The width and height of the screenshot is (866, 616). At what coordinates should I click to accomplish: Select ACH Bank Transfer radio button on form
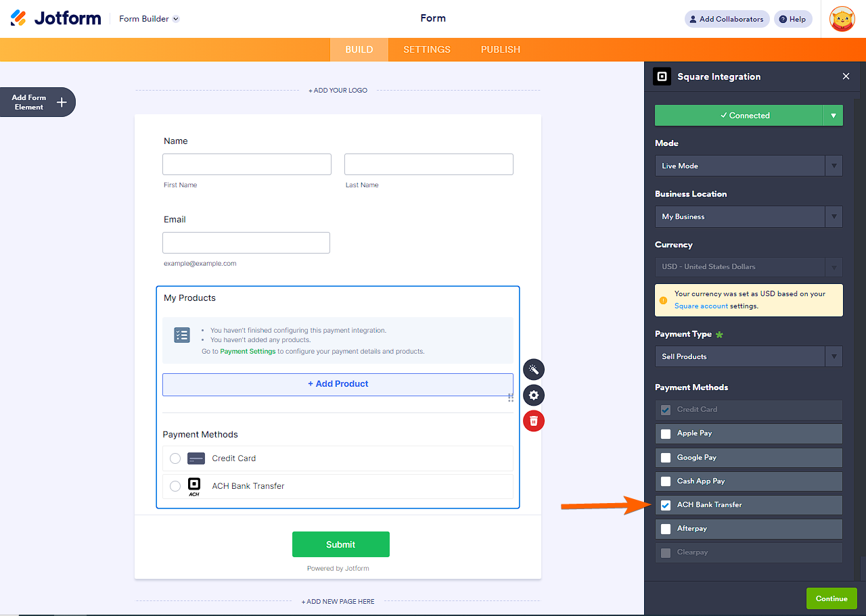point(175,486)
